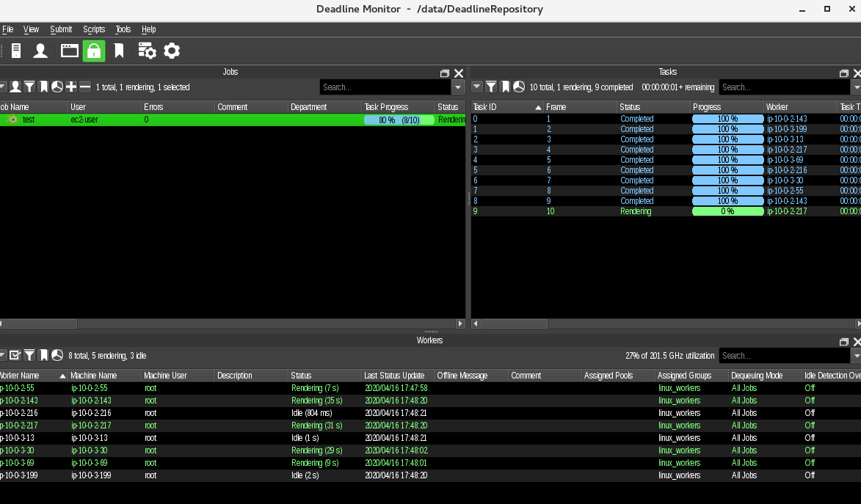Open the list-with-gear options icon
This screenshot has width=861, height=504.
(x=147, y=51)
